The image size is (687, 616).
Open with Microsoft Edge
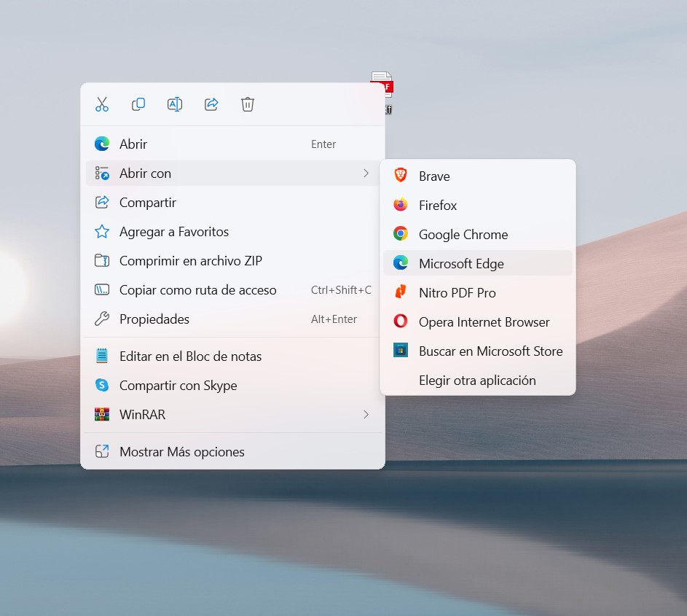coord(478,263)
